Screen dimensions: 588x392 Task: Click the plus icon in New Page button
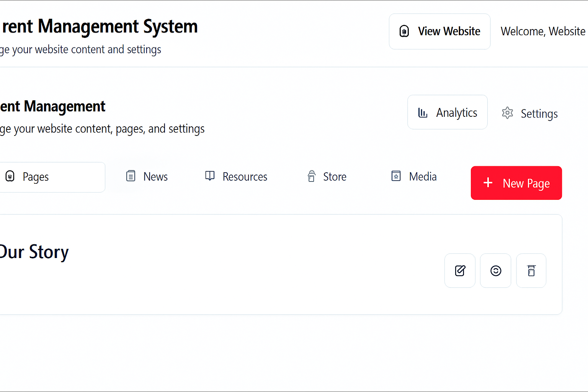click(x=488, y=183)
